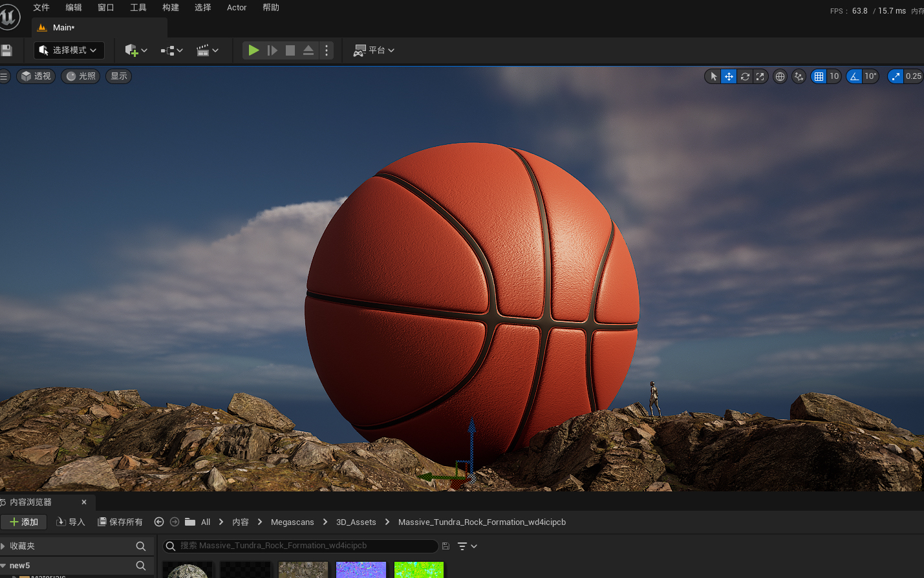Go back with the history back arrow
Image resolution: width=924 pixels, height=578 pixels.
click(159, 522)
